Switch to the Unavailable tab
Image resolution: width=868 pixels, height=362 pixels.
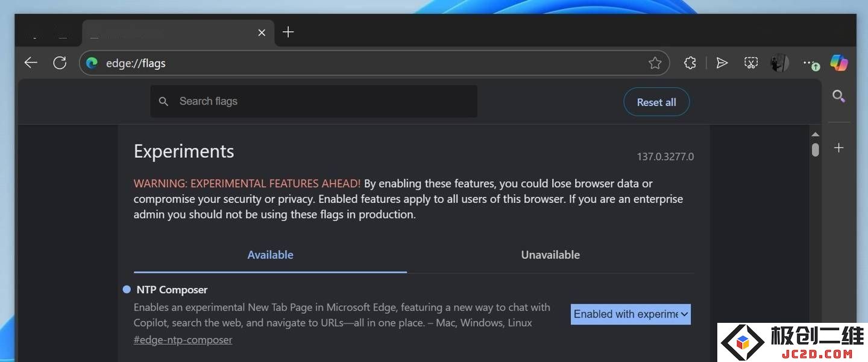pos(550,255)
